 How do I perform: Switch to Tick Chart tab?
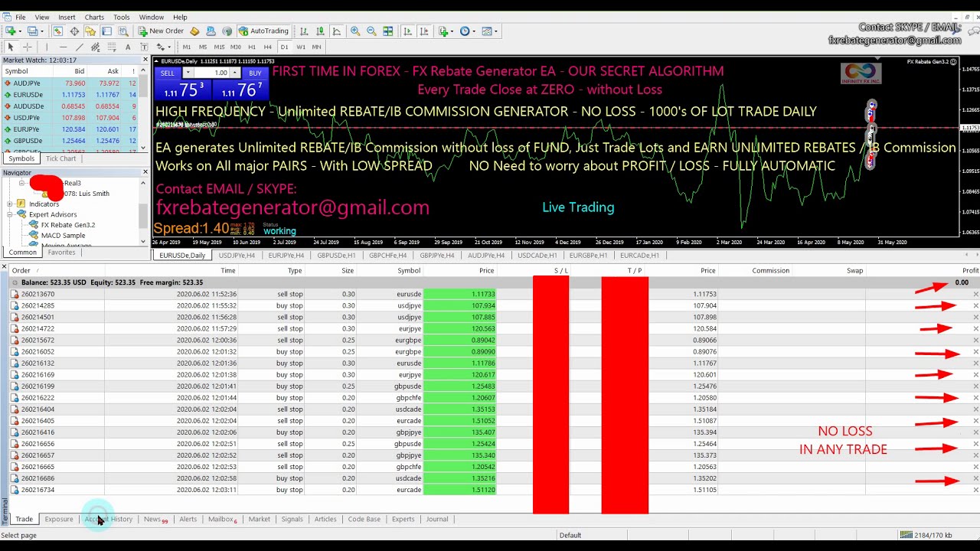point(60,158)
